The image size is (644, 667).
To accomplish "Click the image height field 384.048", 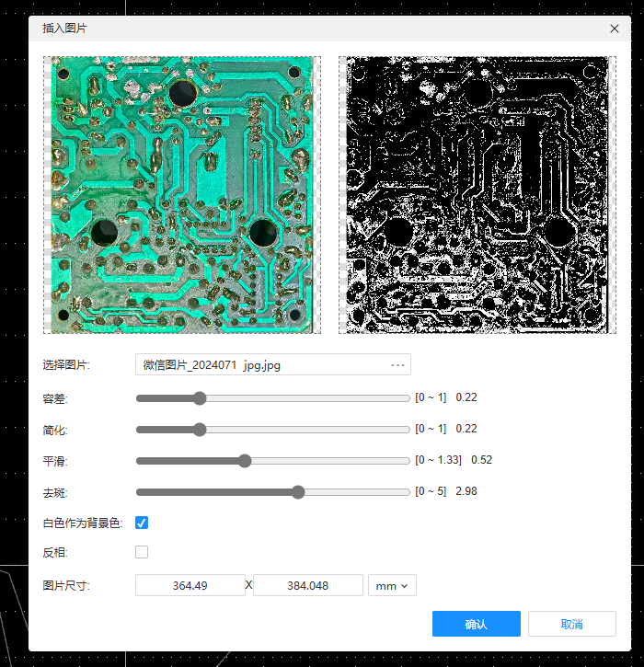I will click(307, 585).
